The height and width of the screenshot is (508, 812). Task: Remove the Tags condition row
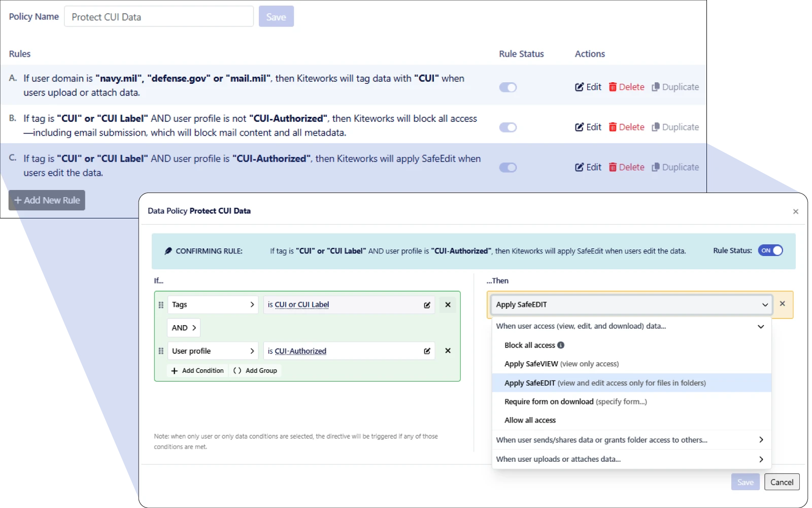[448, 305]
